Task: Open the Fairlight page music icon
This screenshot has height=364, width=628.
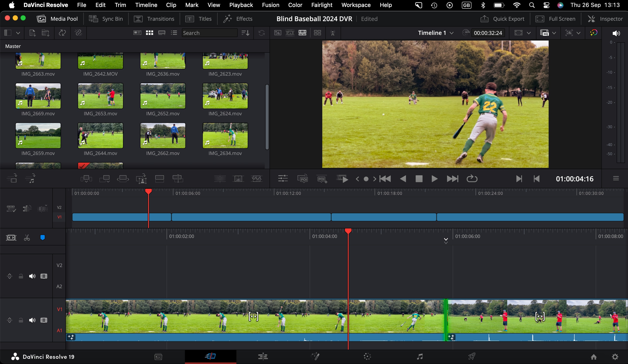Action: click(420, 357)
